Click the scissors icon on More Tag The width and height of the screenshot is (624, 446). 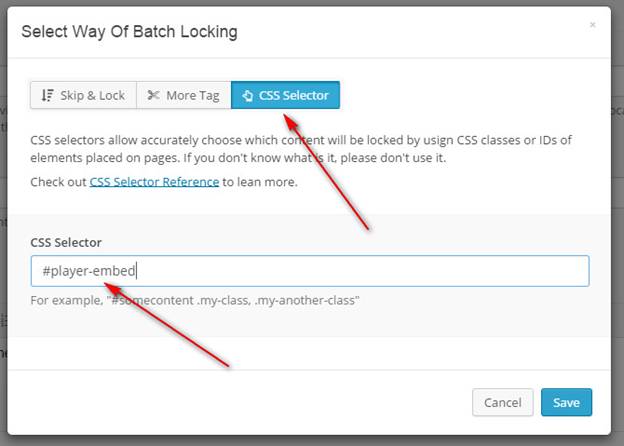click(153, 95)
